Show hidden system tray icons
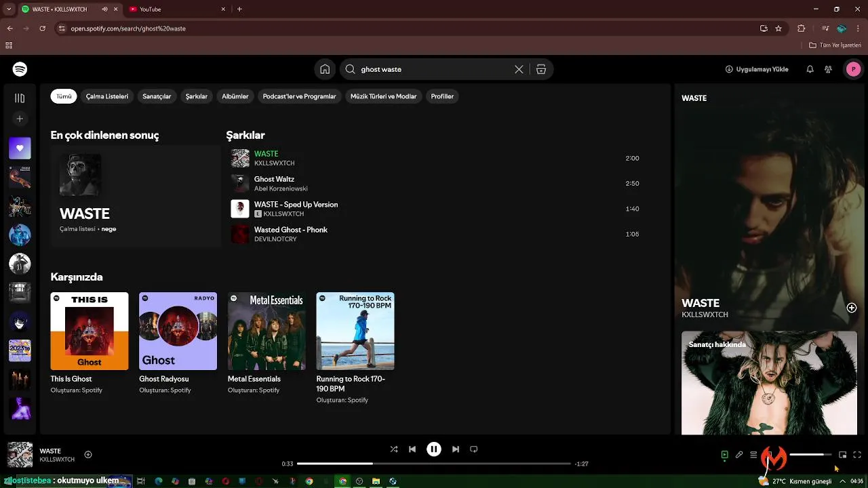This screenshot has height=488, width=868. (x=843, y=481)
